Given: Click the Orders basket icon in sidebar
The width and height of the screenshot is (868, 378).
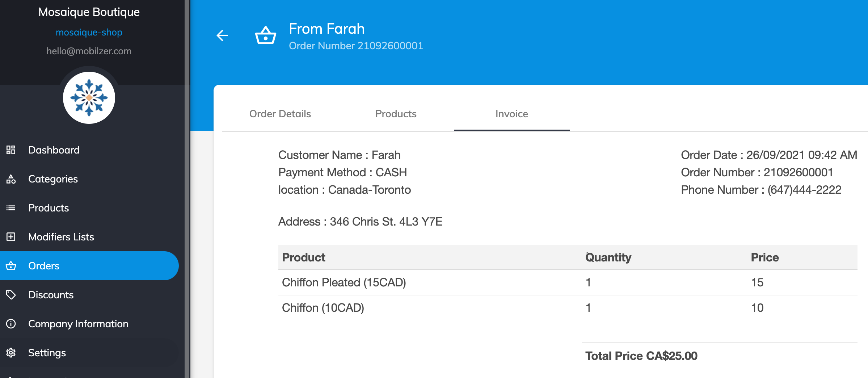Looking at the screenshot, I should 11,266.
